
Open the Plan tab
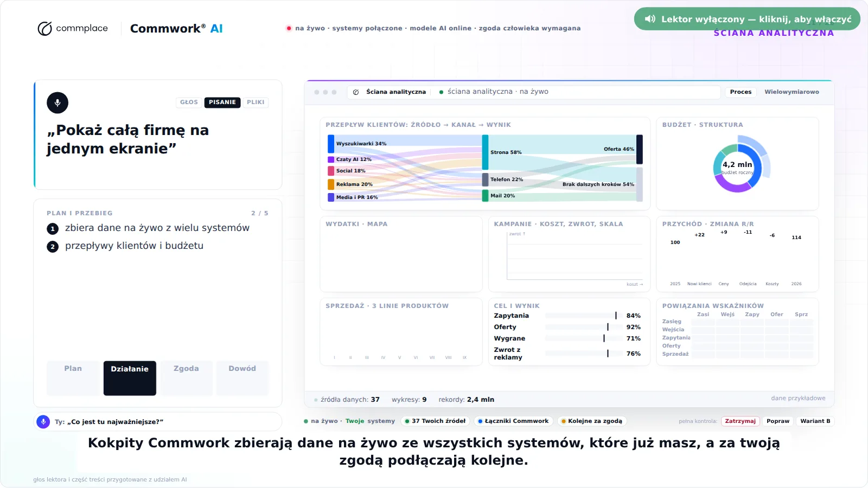[73, 378]
